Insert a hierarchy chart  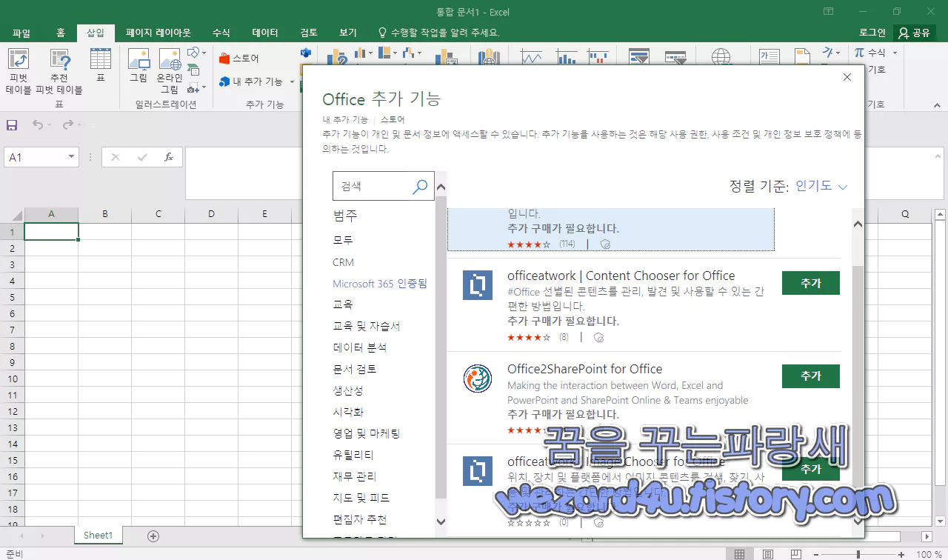point(387,53)
